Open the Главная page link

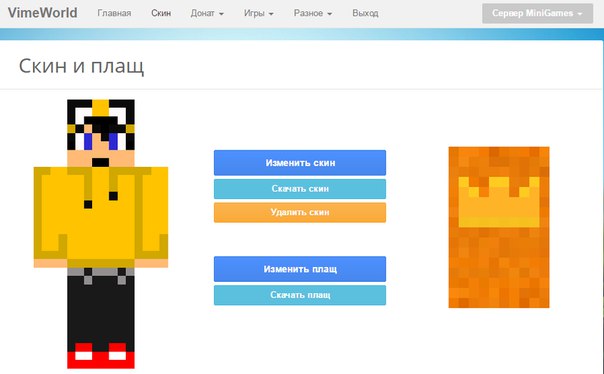(114, 13)
